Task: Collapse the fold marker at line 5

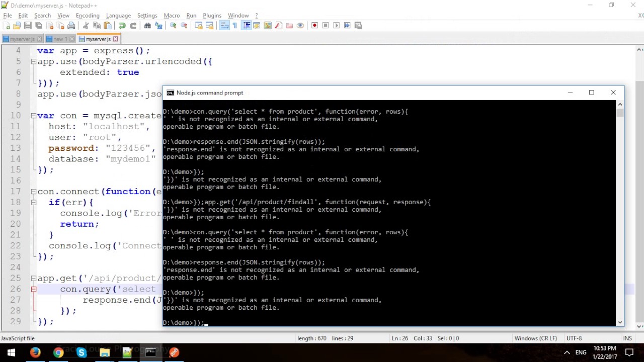Action: point(33,61)
